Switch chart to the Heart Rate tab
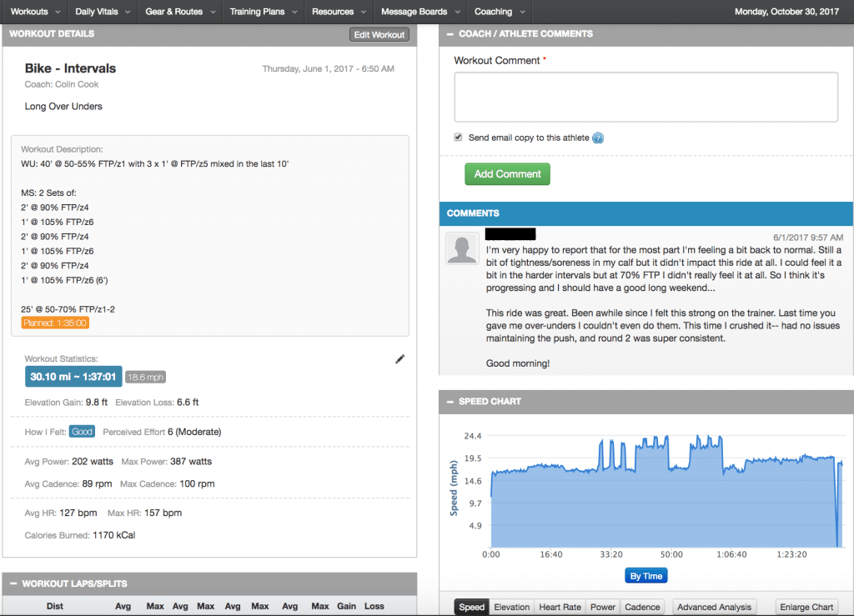 [560, 607]
